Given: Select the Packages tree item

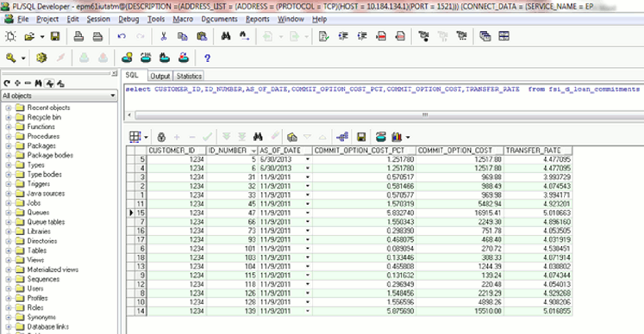Looking at the screenshot, I should (41, 146).
